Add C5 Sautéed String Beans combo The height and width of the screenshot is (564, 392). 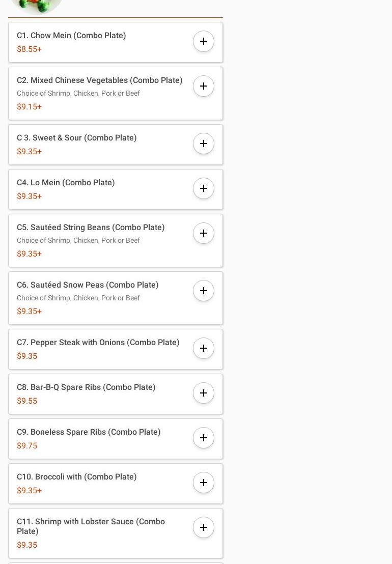(x=204, y=233)
